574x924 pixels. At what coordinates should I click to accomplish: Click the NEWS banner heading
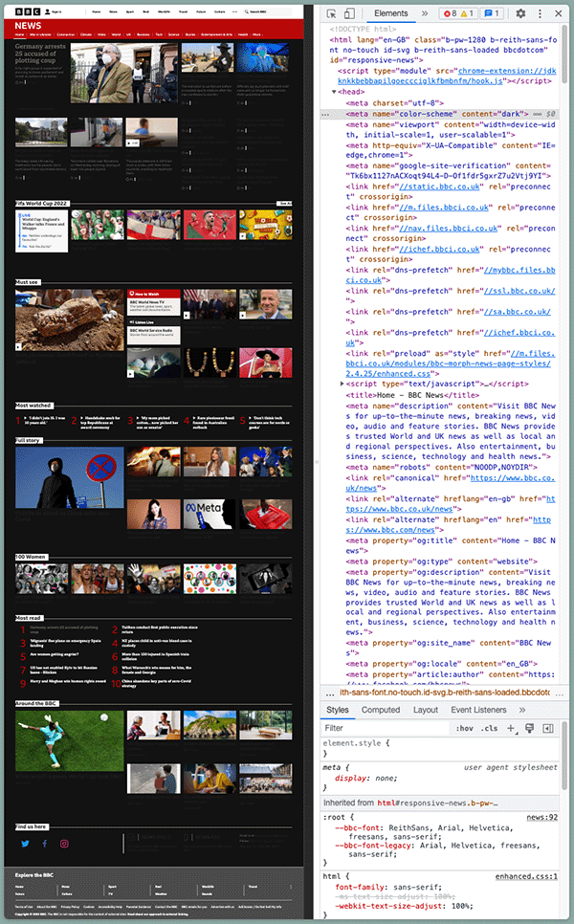pyautogui.click(x=28, y=25)
